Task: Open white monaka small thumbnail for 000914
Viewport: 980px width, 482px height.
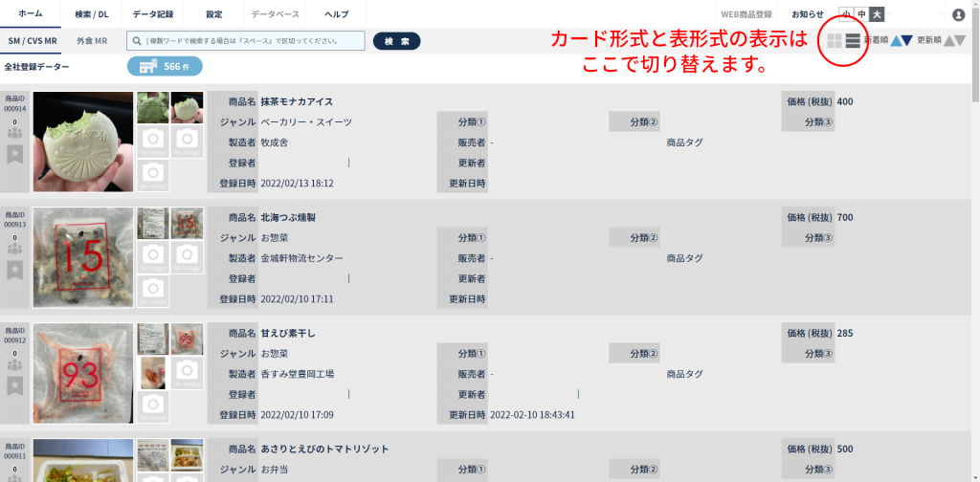Action: pos(187,108)
